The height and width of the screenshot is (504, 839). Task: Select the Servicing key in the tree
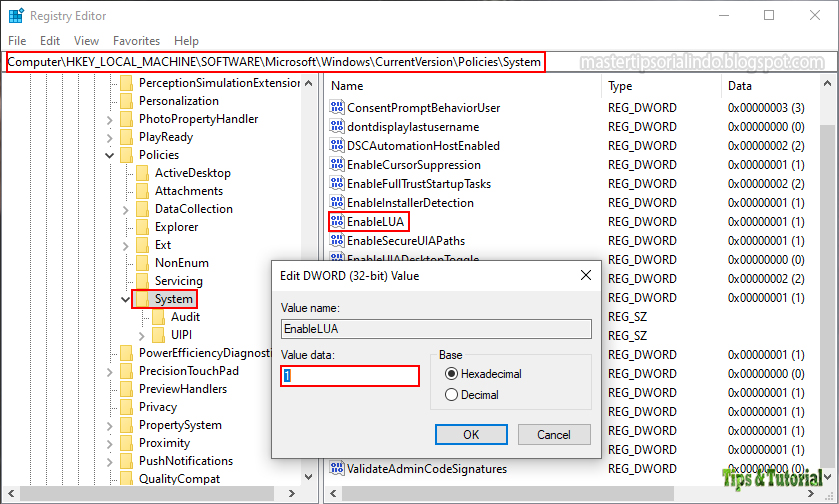179,281
